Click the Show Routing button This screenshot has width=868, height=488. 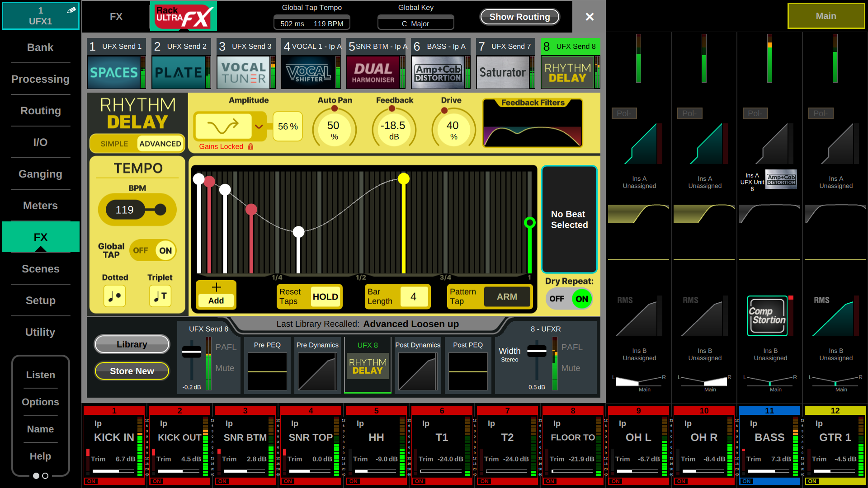click(x=519, y=17)
